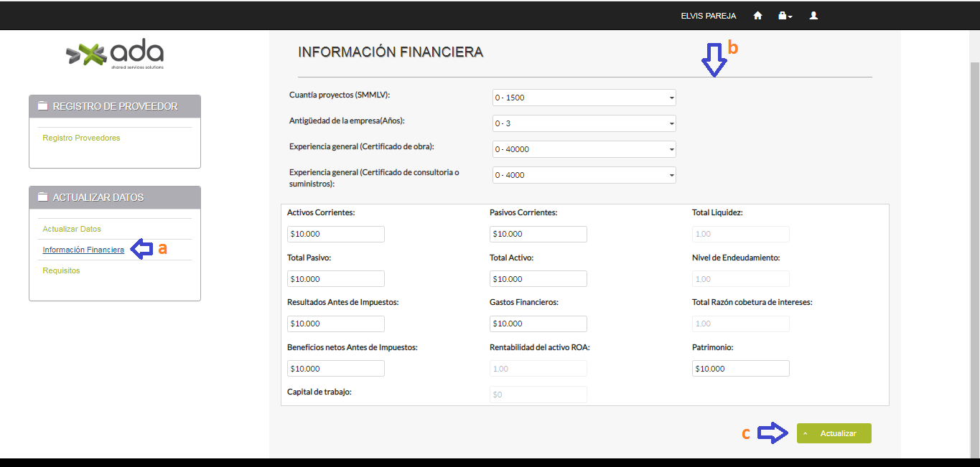Expand Experiencia general Certificado de obra dropdown
This screenshot has width=980, height=467.
(x=584, y=149)
